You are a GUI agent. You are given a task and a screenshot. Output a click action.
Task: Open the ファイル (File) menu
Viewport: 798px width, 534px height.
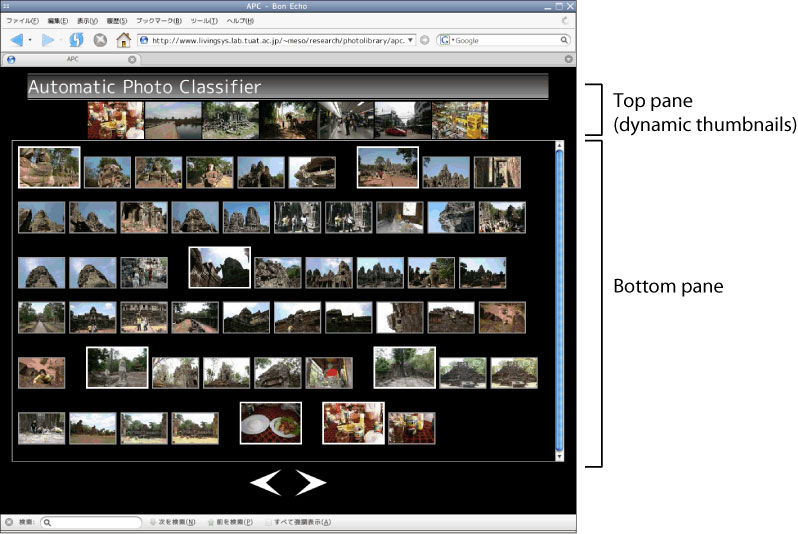(22, 20)
